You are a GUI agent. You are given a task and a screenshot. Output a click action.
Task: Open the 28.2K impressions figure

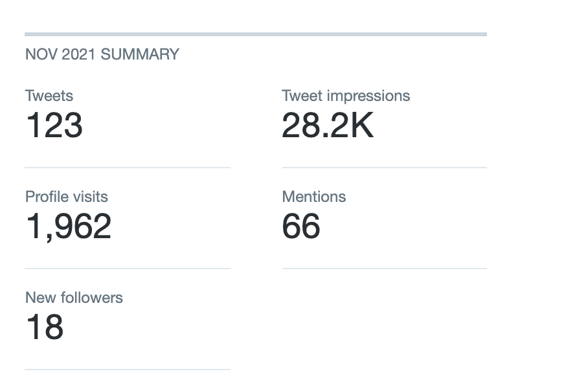(x=328, y=125)
